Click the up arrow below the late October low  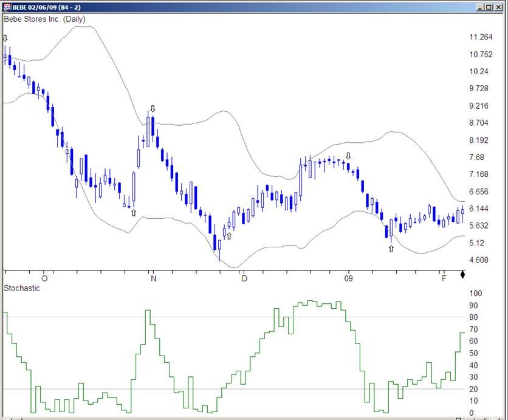click(x=133, y=213)
